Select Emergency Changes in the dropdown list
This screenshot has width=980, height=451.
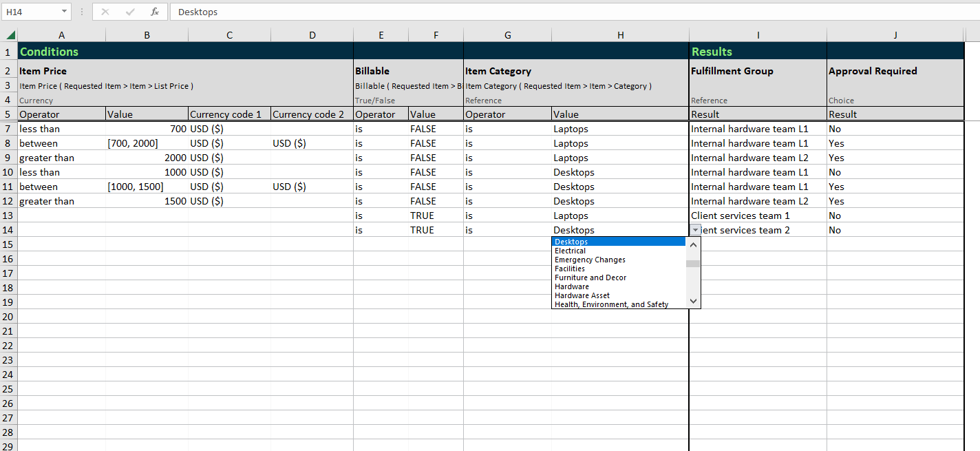point(590,260)
